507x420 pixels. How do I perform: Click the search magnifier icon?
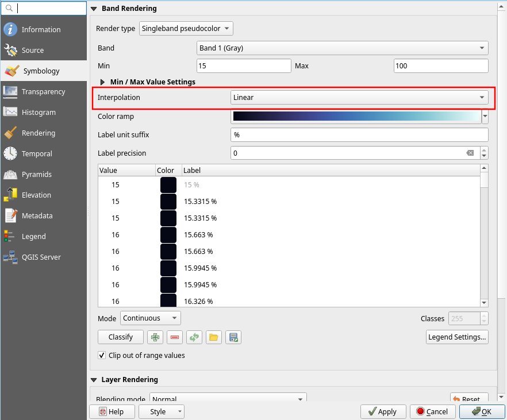coord(9,8)
